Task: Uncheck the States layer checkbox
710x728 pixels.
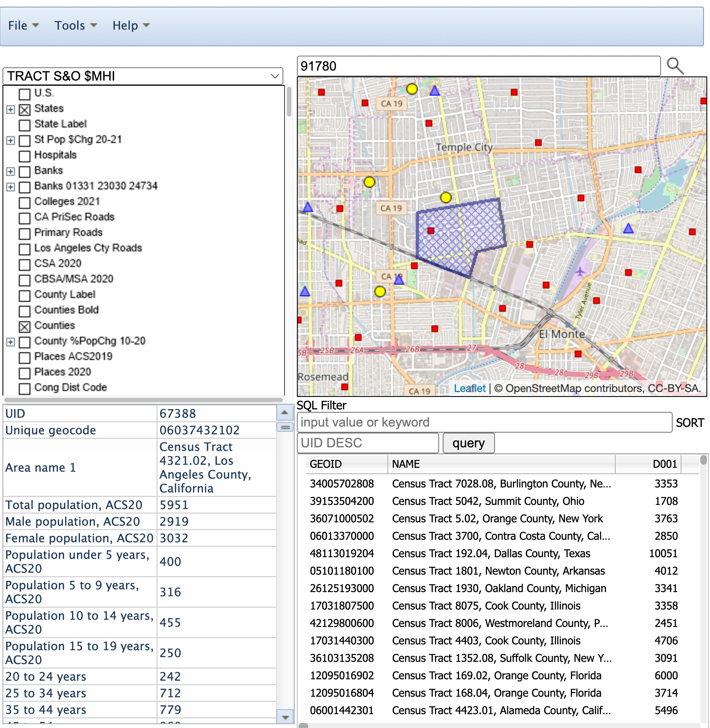Action: click(x=25, y=110)
